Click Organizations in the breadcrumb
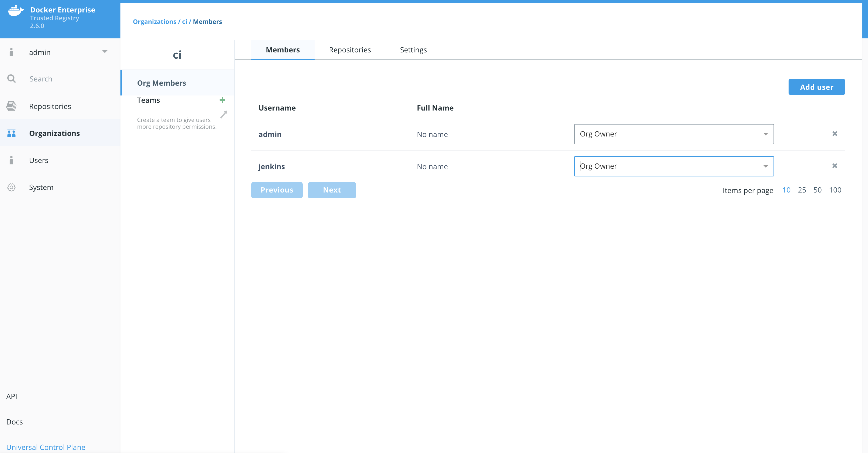This screenshot has height=453, width=868. point(154,22)
